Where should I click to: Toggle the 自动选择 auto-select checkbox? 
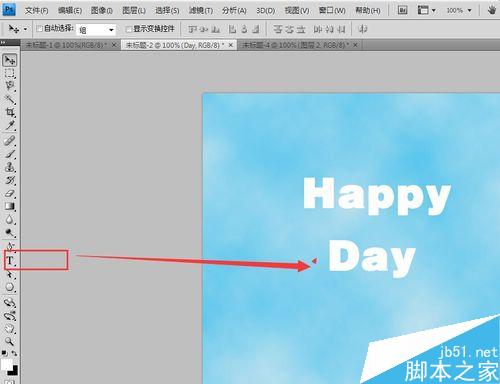pos(39,29)
